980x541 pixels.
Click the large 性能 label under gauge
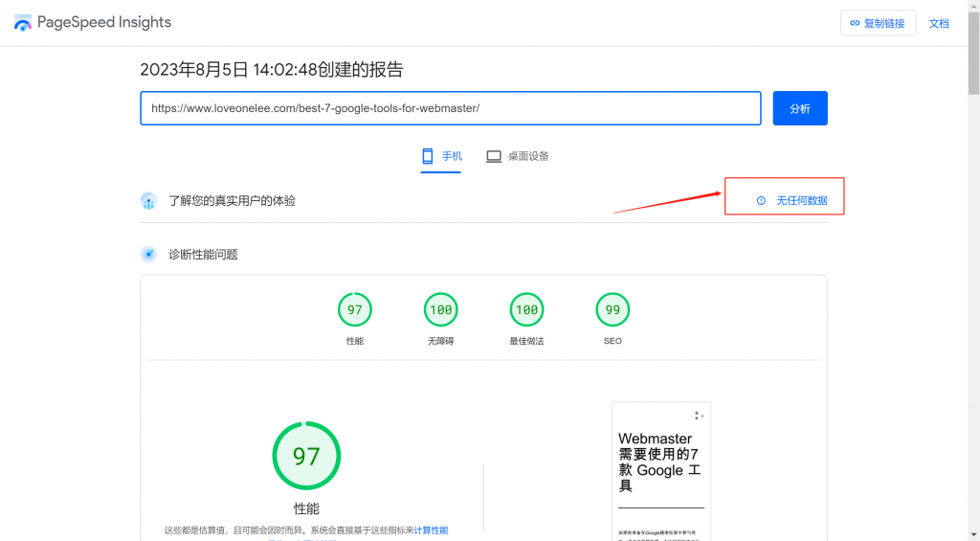[306, 508]
